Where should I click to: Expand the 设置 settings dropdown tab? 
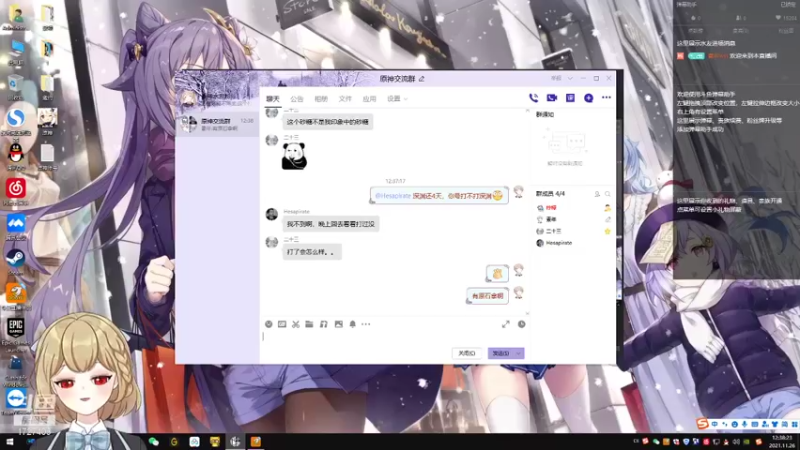(x=397, y=99)
